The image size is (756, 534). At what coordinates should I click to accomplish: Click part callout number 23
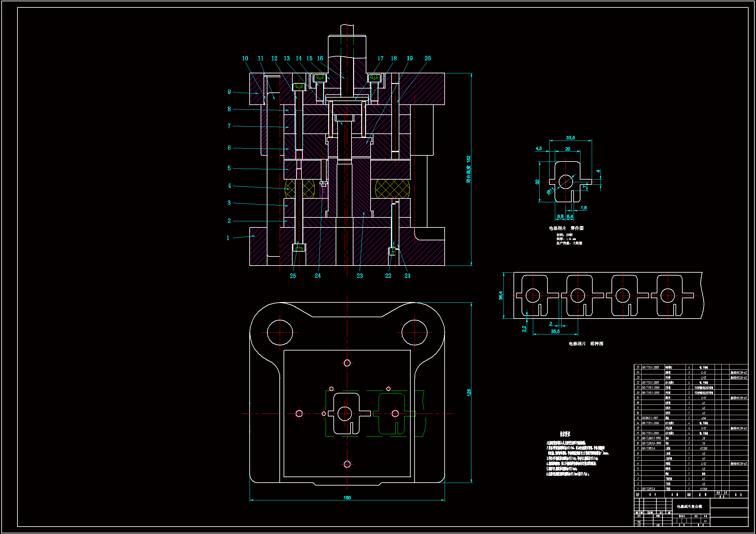coord(360,276)
